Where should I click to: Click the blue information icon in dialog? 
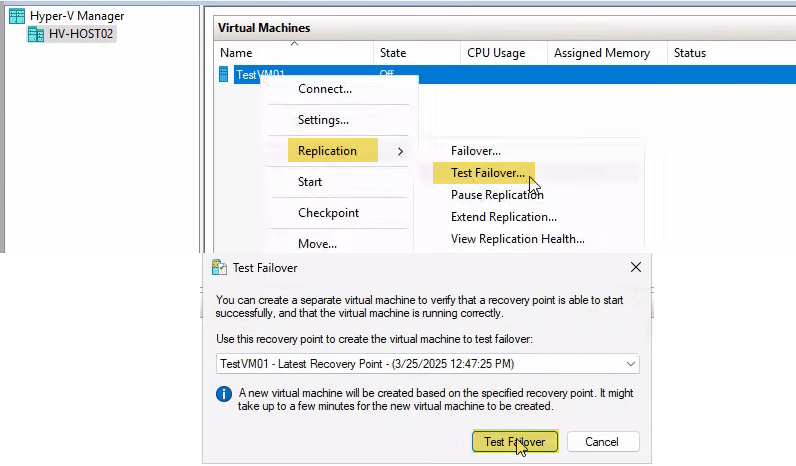tap(224, 394)
